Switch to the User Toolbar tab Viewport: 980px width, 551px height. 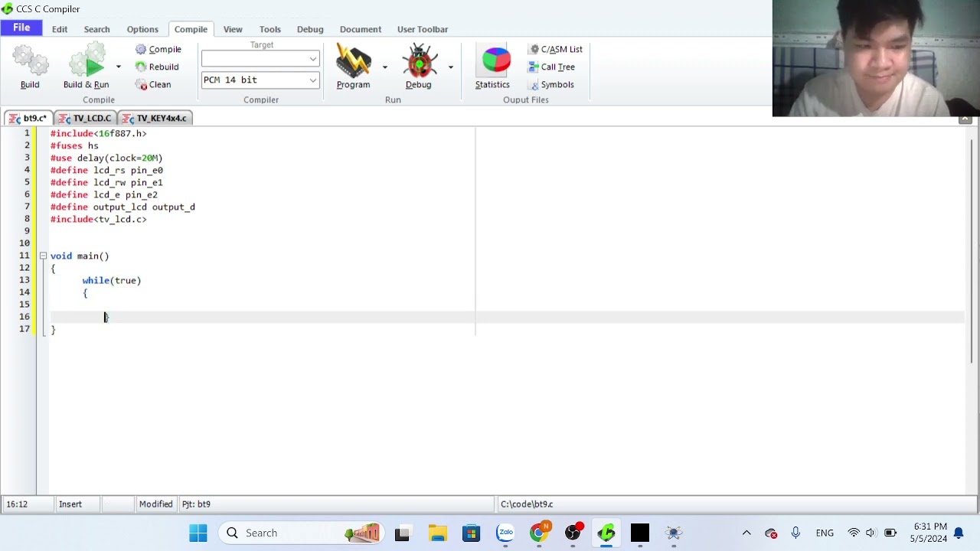click(423, 29)
